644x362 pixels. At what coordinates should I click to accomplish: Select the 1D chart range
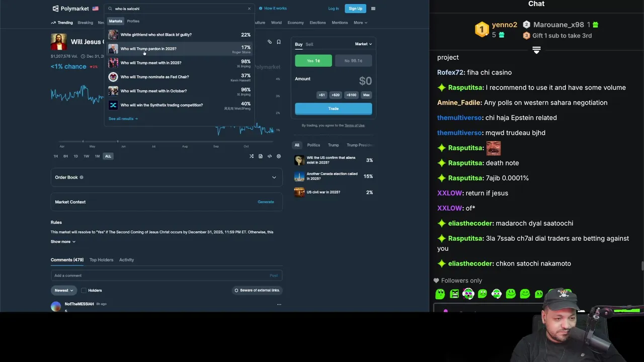click(75, 156)
